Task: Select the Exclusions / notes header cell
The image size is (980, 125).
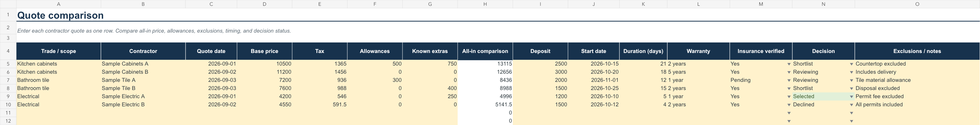Action: coord(917,51)
